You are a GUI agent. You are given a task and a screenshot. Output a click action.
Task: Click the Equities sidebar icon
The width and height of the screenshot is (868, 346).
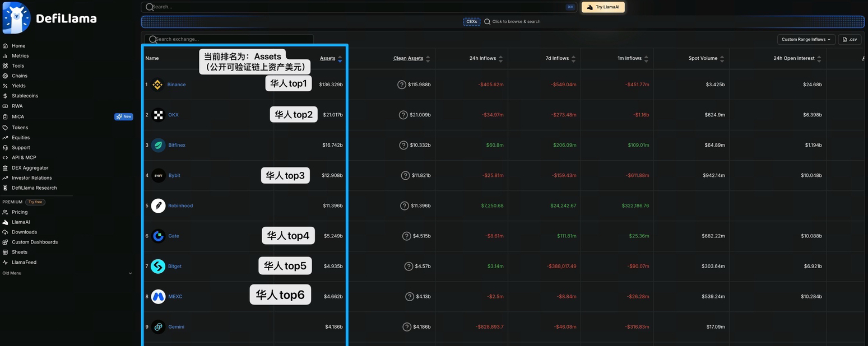pos(5,138)
